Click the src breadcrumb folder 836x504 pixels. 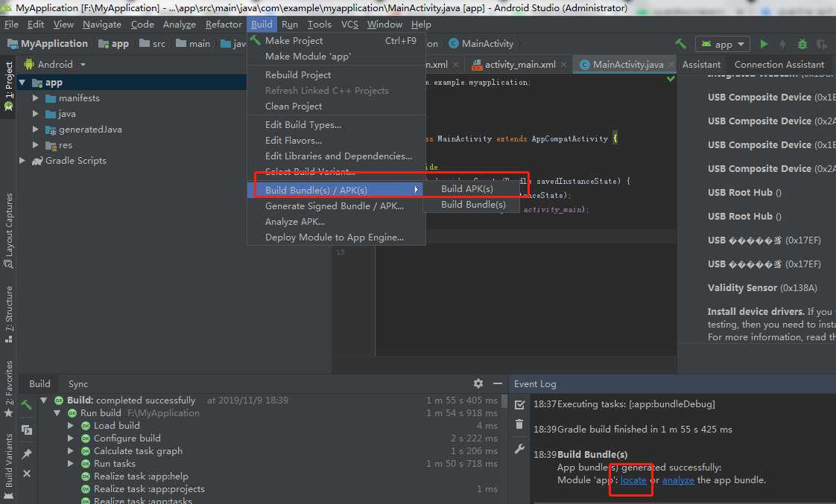153,44
